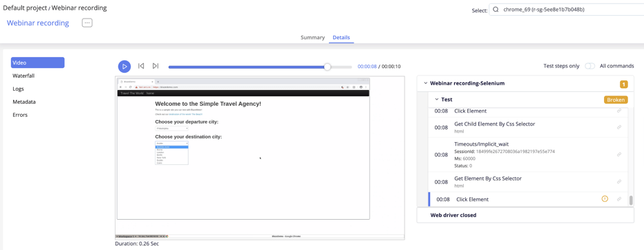Click the steps list scrollbar

coord(631,201)
